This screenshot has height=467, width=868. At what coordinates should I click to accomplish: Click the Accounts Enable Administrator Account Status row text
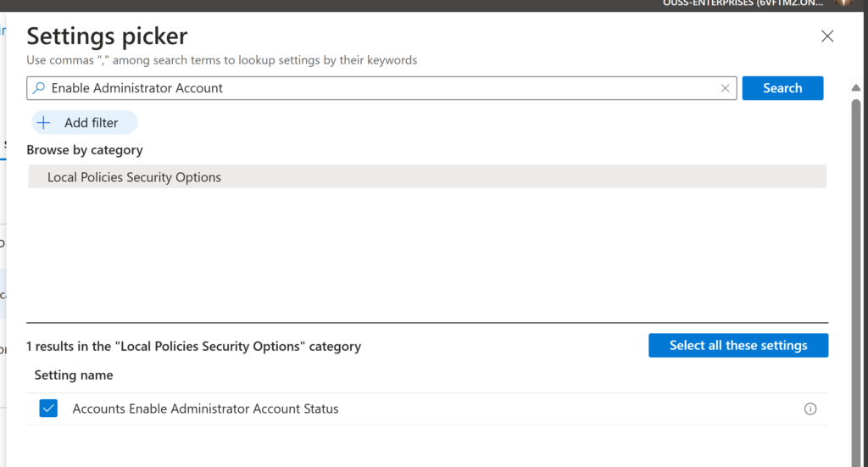pyautogui.click(x=205, y=409)
